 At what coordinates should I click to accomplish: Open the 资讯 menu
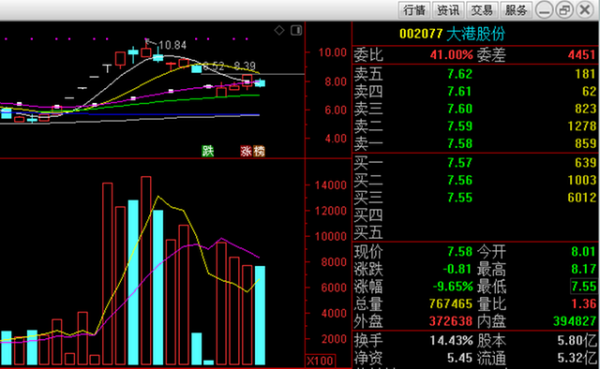pyautogui.click(x=448, y=10)
